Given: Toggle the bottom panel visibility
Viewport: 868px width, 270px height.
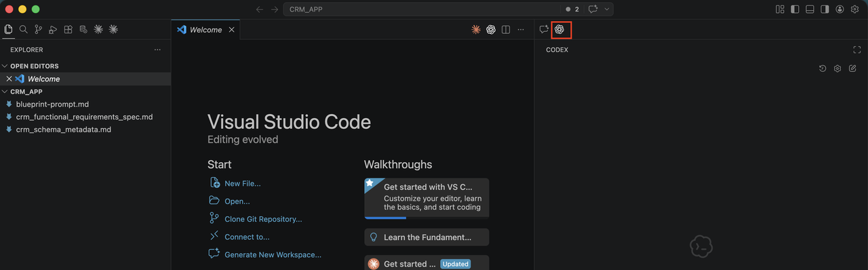Looking at the screenshot, I should pyautogui.click(x=810, y=9).
